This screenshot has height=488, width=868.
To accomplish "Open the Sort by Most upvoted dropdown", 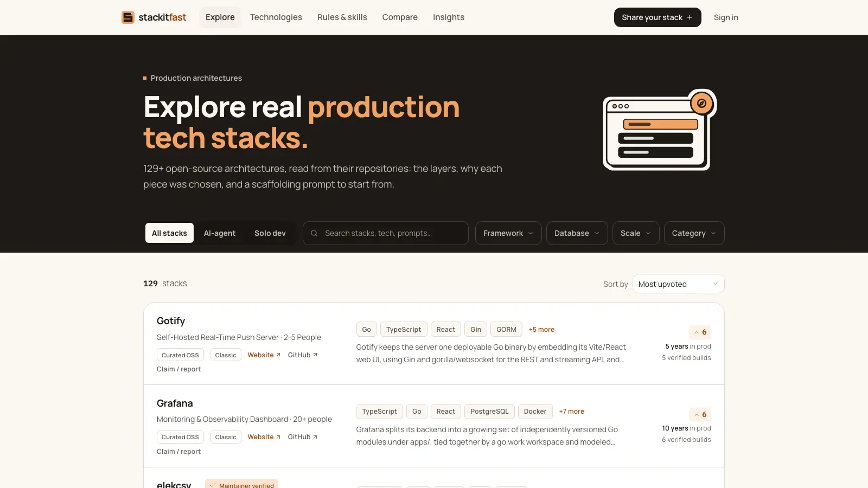I will click(x=678, y=284).
